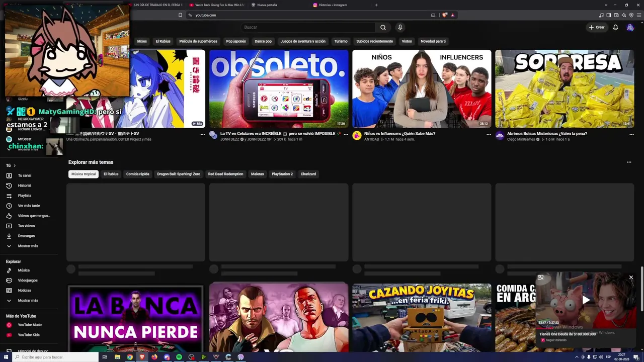Select the Mixes filter chip

click(x=142, y=41)
